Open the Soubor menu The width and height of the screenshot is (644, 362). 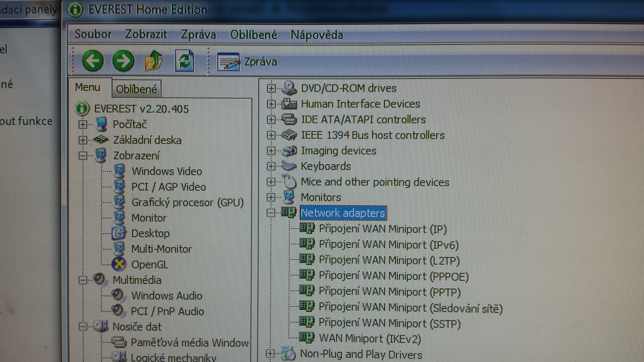93,34
